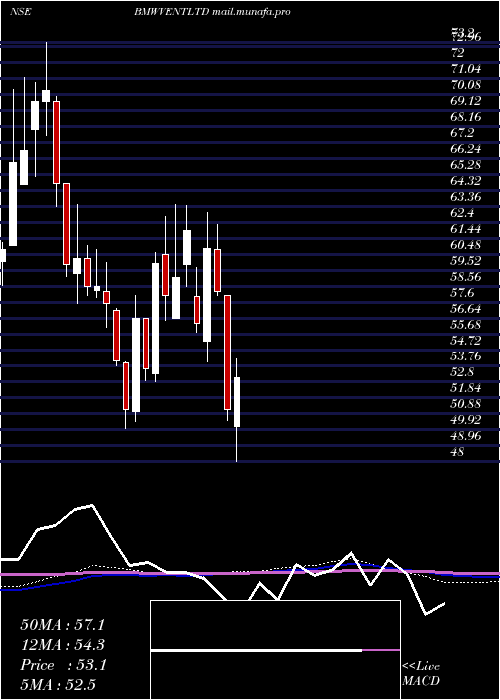Select the 56.64 price axis label

pos(466,308)
